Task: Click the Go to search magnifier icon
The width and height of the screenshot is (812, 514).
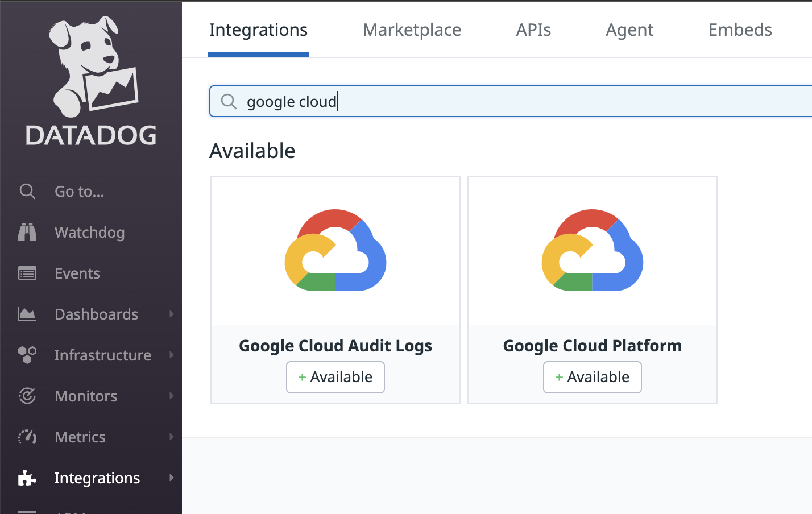Action: 27,192
